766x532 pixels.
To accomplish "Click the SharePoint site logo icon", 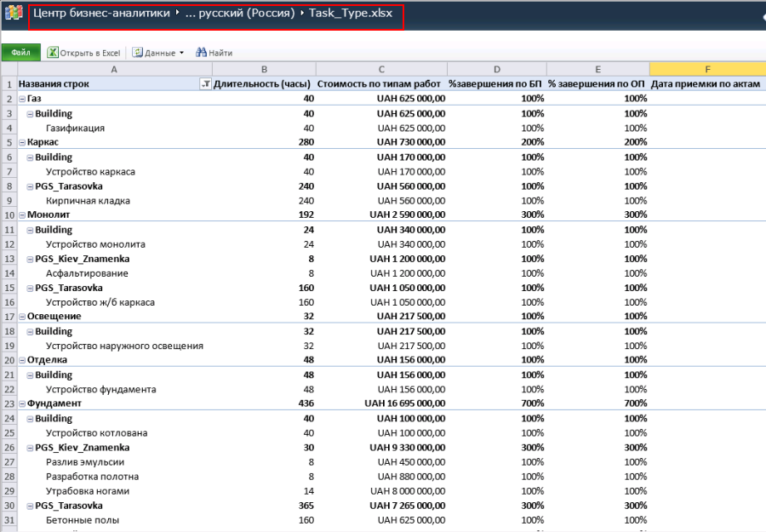I will 13,13.
